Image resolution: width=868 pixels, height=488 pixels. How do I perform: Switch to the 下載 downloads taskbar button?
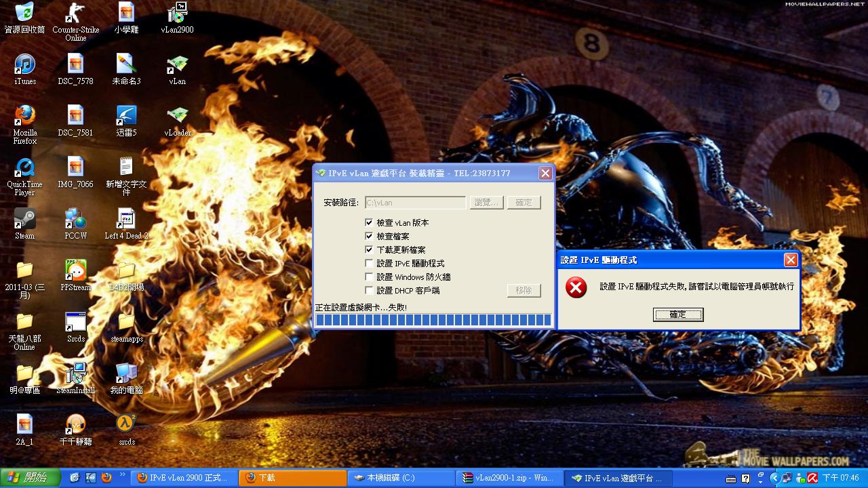point(294,478)
